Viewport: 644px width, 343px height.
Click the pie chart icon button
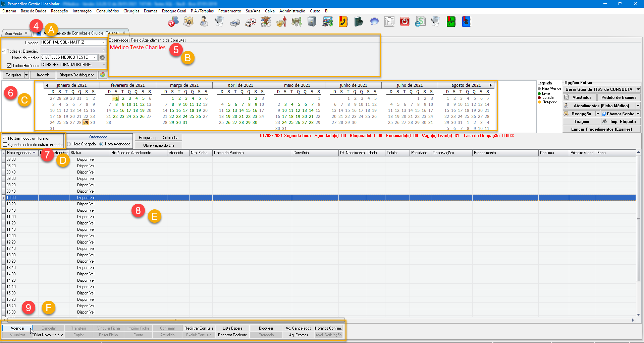coord(103,75)
